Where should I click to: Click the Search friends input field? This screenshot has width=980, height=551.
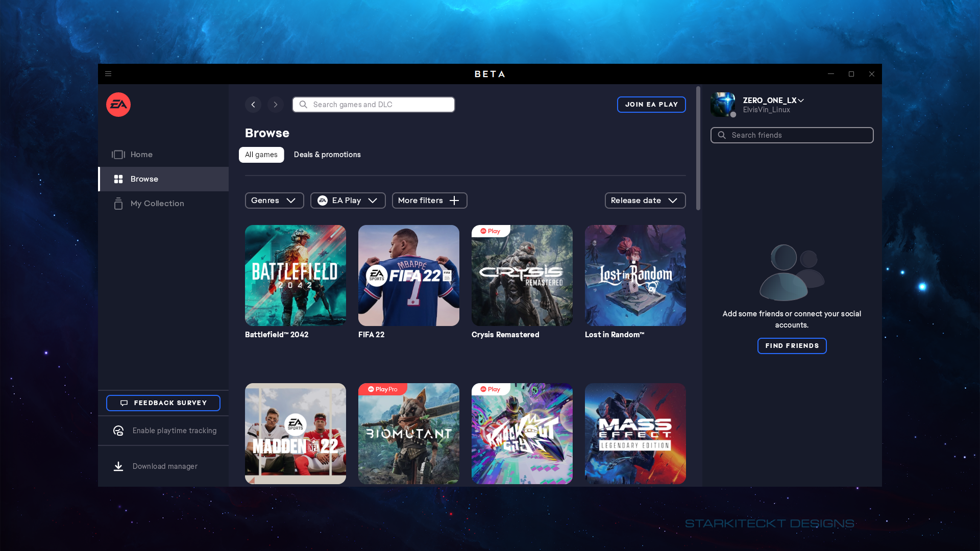click(x=792, y=135)
